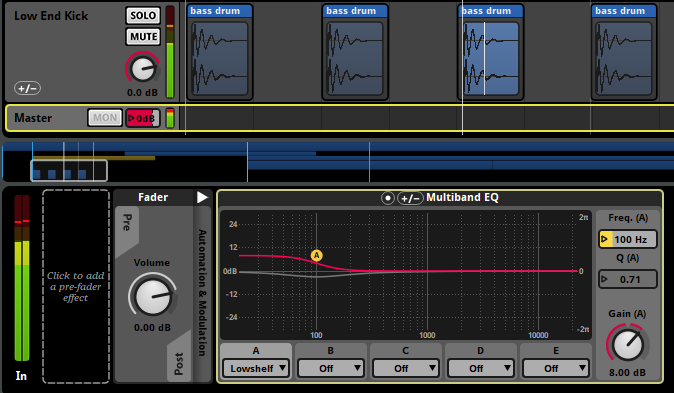Select the highlighted third bass drum clip

tap(490, 52)
